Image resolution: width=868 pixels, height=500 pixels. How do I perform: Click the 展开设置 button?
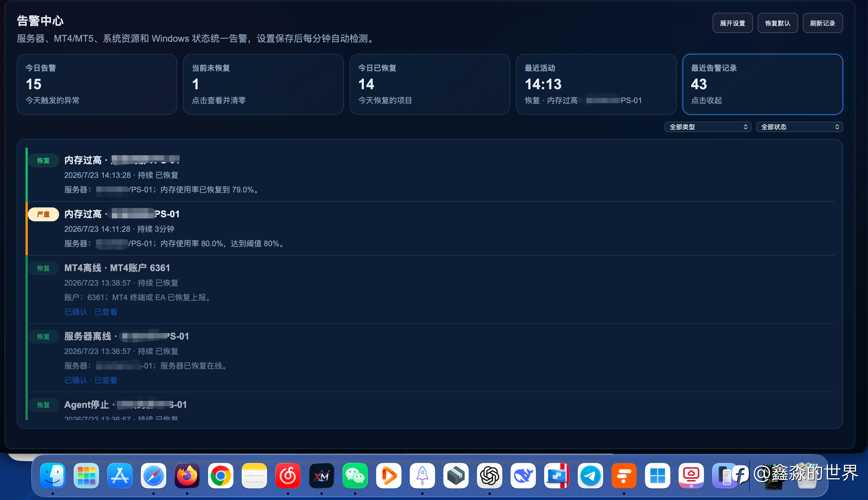(x=732, y=23)
